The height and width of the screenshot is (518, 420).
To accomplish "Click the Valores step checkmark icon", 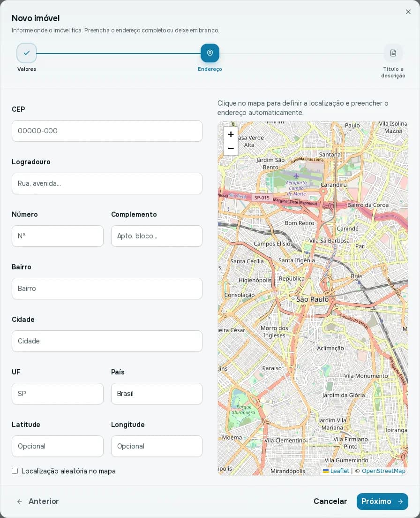I will (27, 53).
